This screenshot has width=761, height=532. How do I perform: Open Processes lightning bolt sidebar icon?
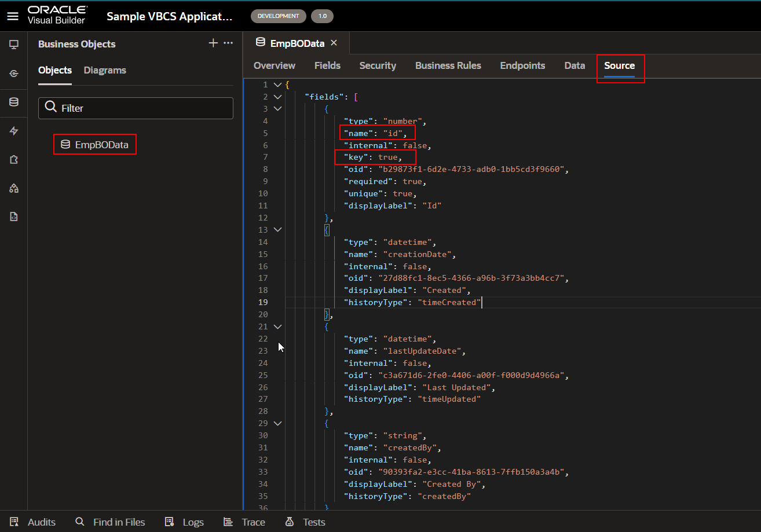coord(14,131)
